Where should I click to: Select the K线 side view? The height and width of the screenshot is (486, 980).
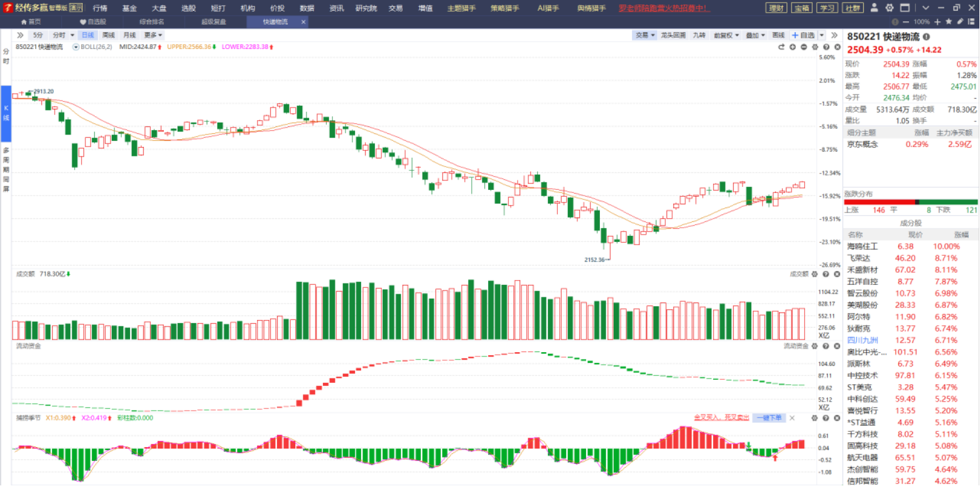(6, 114)
